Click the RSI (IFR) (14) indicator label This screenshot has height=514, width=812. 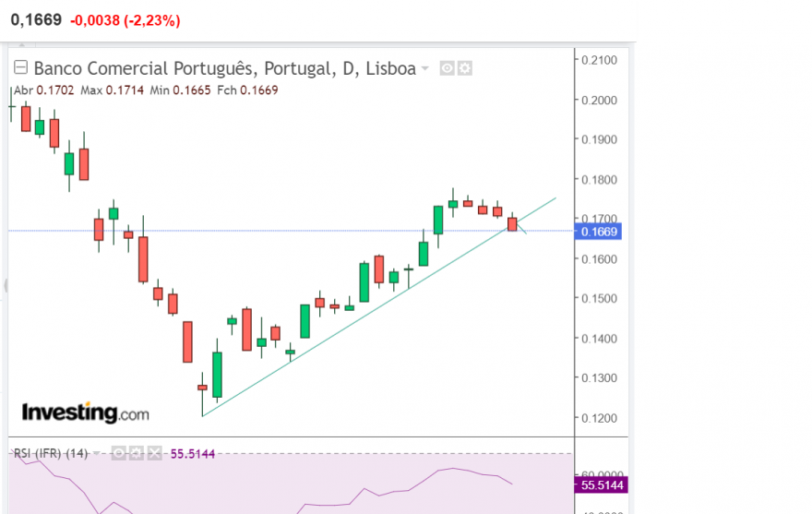(51, 454)
